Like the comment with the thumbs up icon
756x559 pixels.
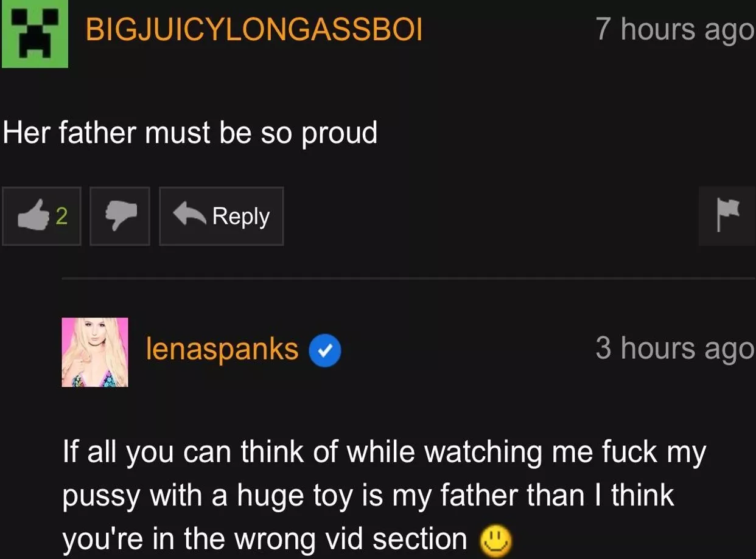tap(41, 216)
